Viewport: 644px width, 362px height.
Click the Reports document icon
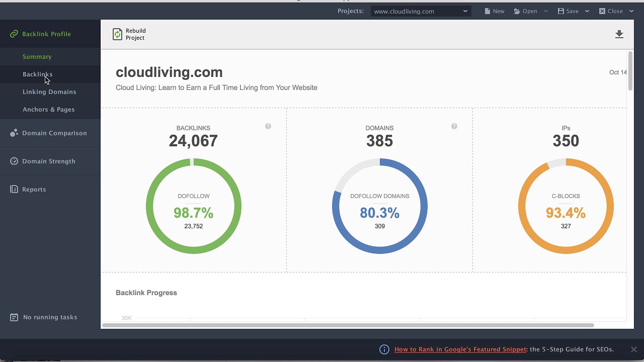coord(14,190)
